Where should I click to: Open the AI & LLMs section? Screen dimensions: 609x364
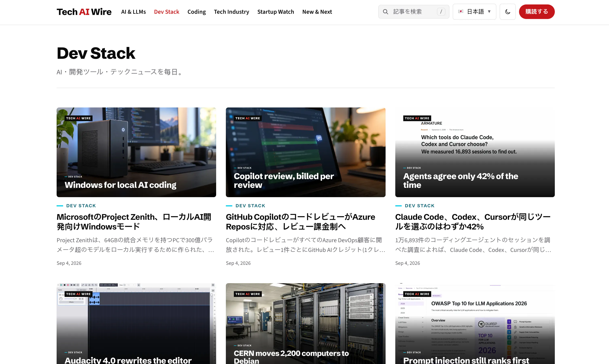click(133, 12)
